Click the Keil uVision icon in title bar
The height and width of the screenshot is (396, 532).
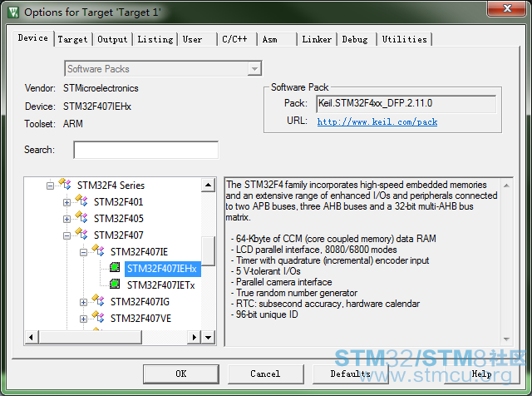[x=13, y=12]
